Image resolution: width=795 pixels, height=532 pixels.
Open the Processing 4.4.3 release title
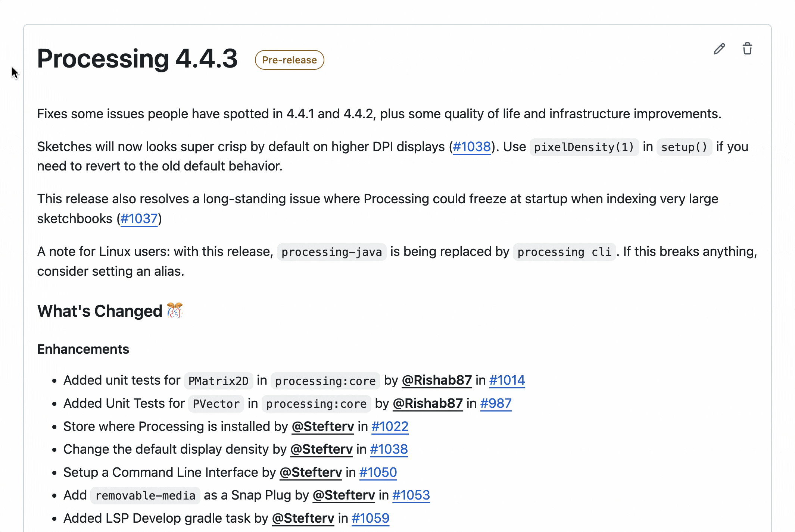tap(137, 59)
